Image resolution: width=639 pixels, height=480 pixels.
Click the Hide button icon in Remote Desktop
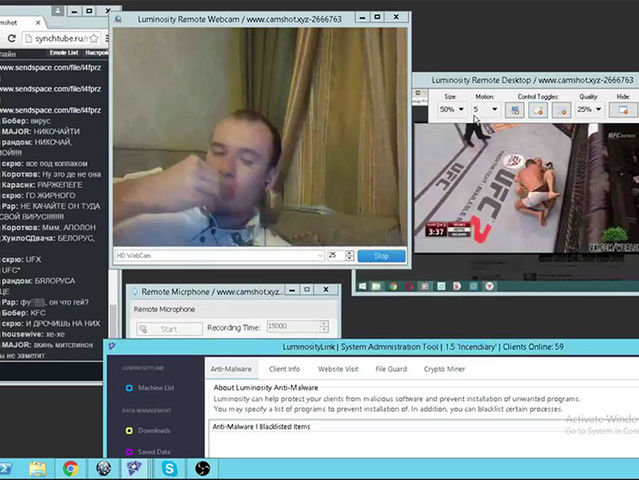click(623, 109)
